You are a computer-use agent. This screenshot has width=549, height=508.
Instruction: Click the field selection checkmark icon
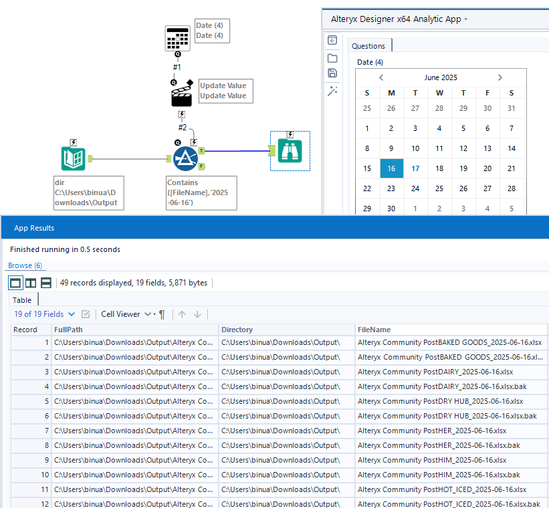tap(85, 314)
